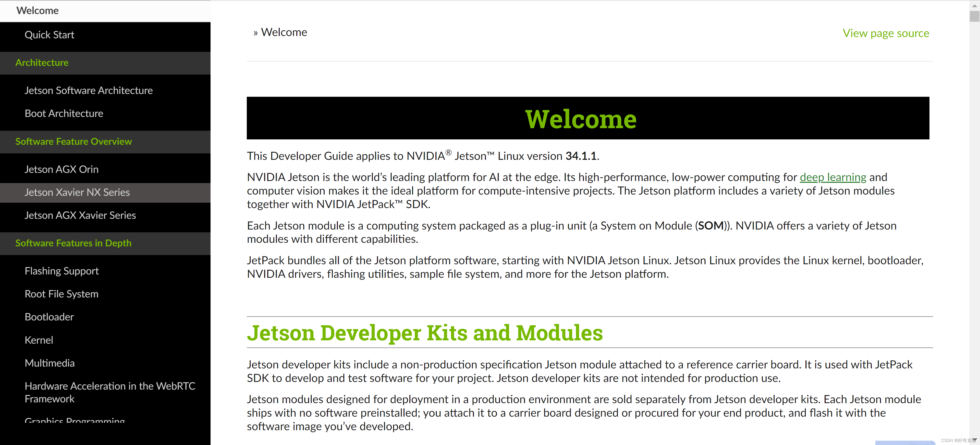
Task: Click the Architecture sidebar heading
Action: point(42,63)
